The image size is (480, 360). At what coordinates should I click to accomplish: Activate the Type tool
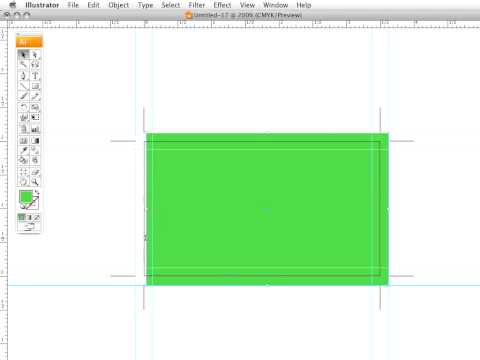click(35, 76)
